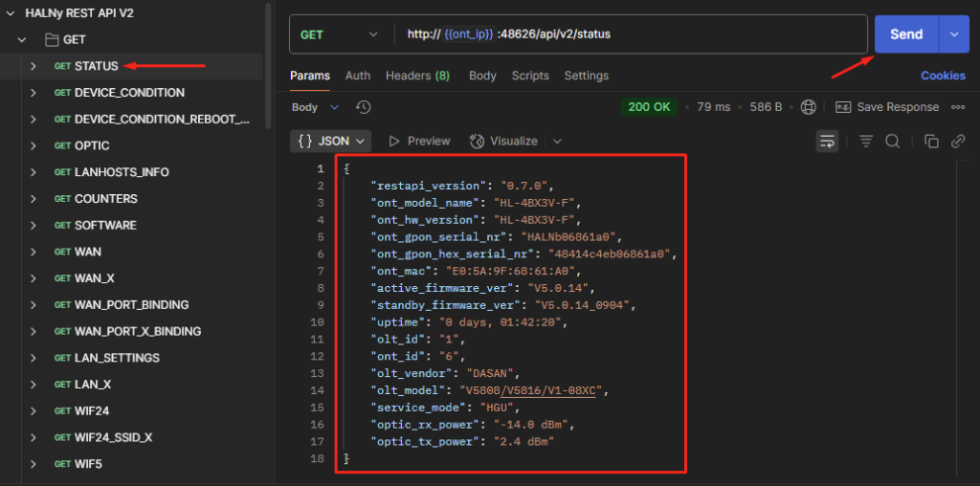Open the WAN request
The height and width of the screenshot is (486, 980).
[78, 252]
